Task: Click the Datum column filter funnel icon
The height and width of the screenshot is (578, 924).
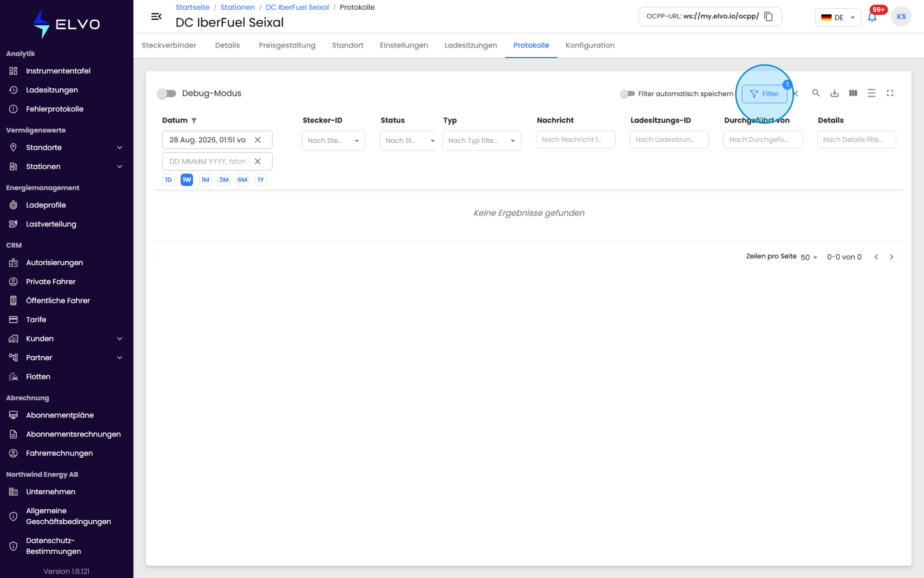Action: 194,121
